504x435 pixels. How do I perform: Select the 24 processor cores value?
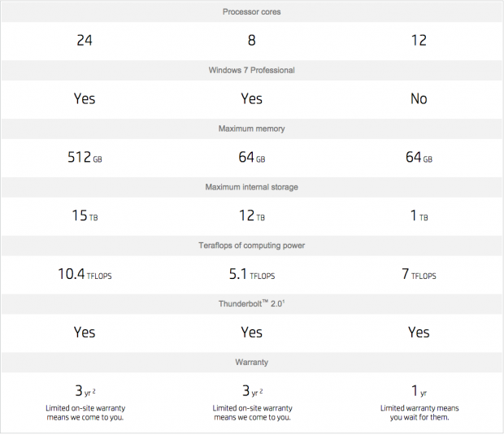(85, 40)
